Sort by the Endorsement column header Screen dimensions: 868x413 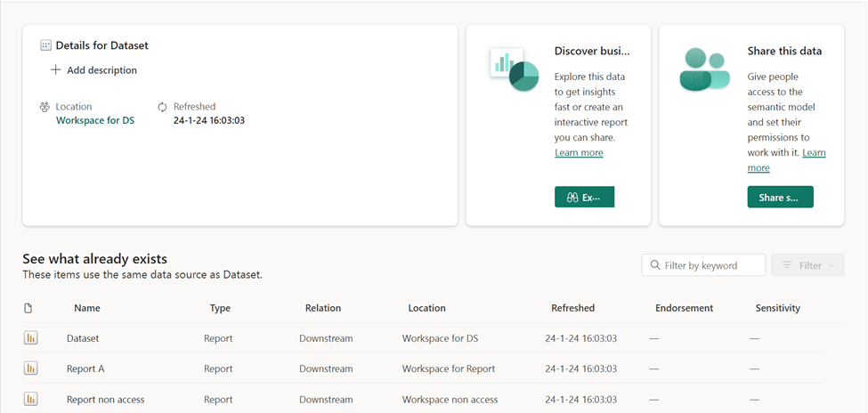pos(684,308)
